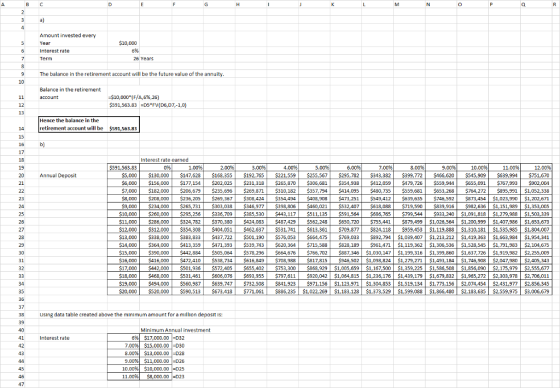Click the $390,000 cell
This screenshot has height=388, width=560.
coord(155,253)
